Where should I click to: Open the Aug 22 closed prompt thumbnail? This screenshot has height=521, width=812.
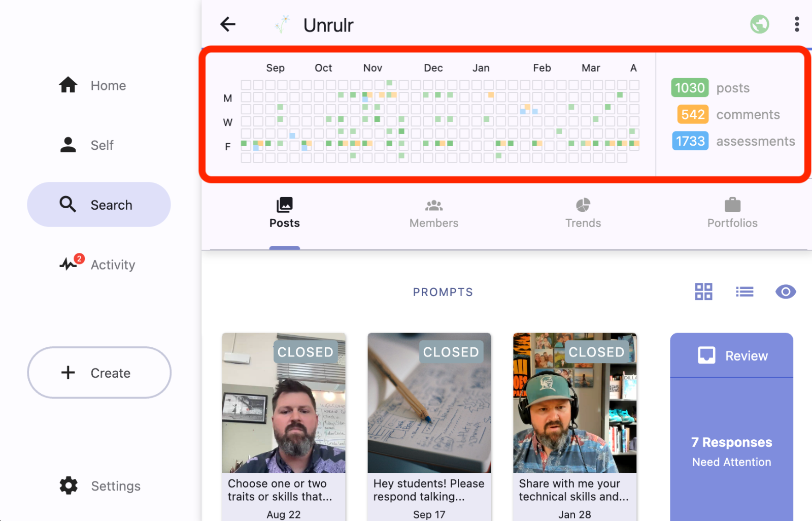click(284, 403)
